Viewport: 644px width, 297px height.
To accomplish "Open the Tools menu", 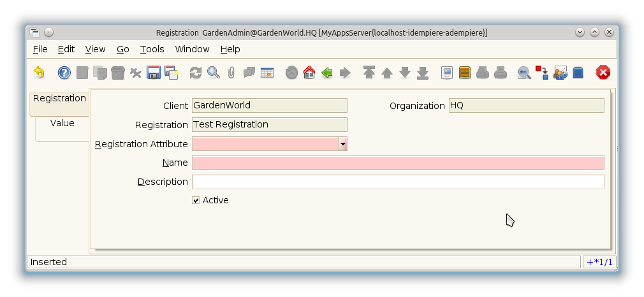I will pyautogui.click(x=152, y=49).
